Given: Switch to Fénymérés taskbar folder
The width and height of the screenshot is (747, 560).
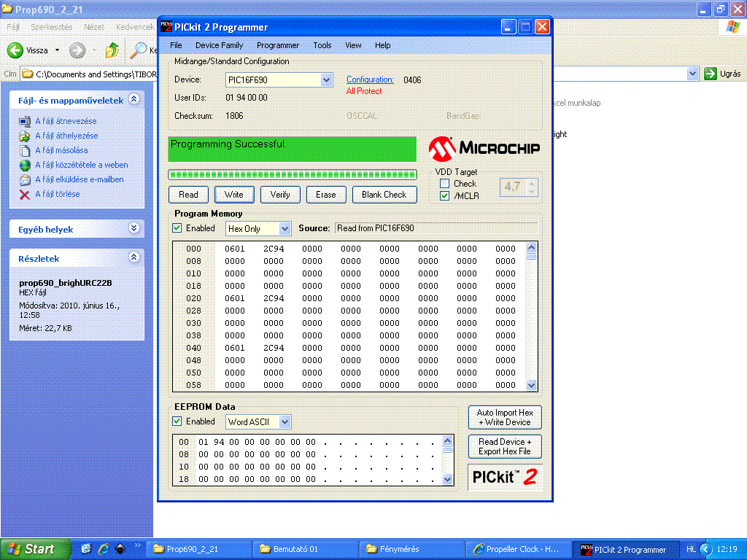Looking at the screenshot, I should click(x=411, y=549).
